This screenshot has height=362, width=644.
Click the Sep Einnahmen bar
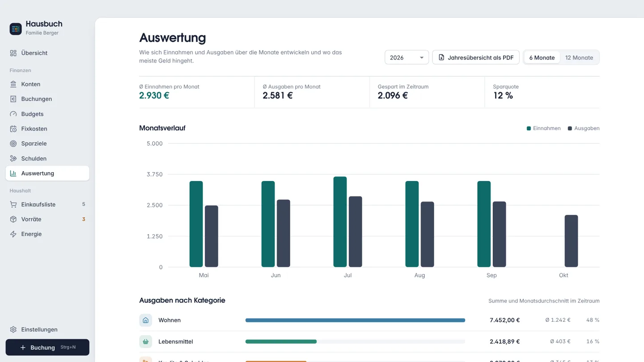[484, 224]
